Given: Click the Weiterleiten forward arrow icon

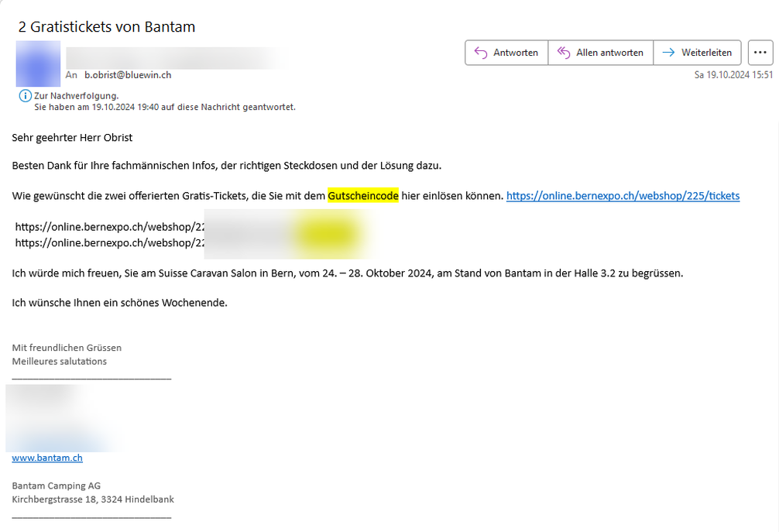Looking at the screenshot, I should click(x=668, y=53).
